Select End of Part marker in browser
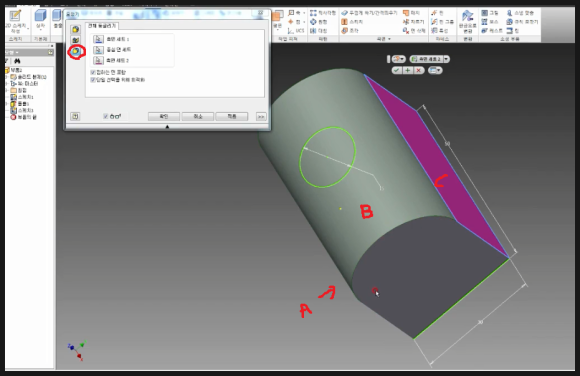The width and height of the screenshot is (580, 376). coord(23,117)
